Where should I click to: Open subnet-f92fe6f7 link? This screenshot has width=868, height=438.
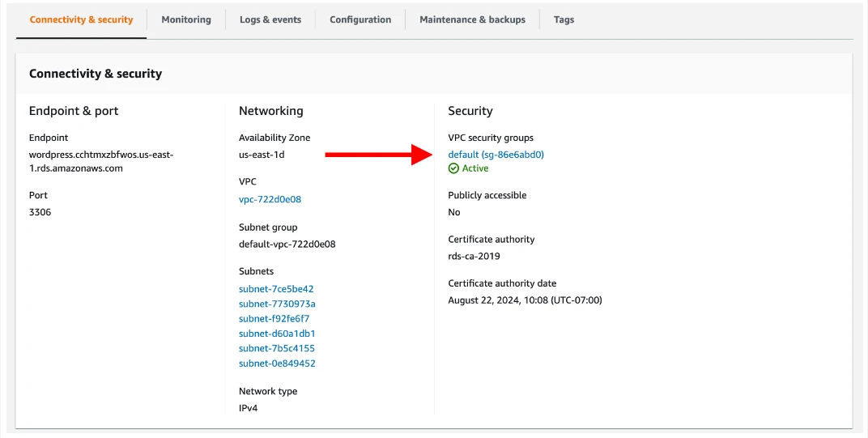click(x=274, y=318)
